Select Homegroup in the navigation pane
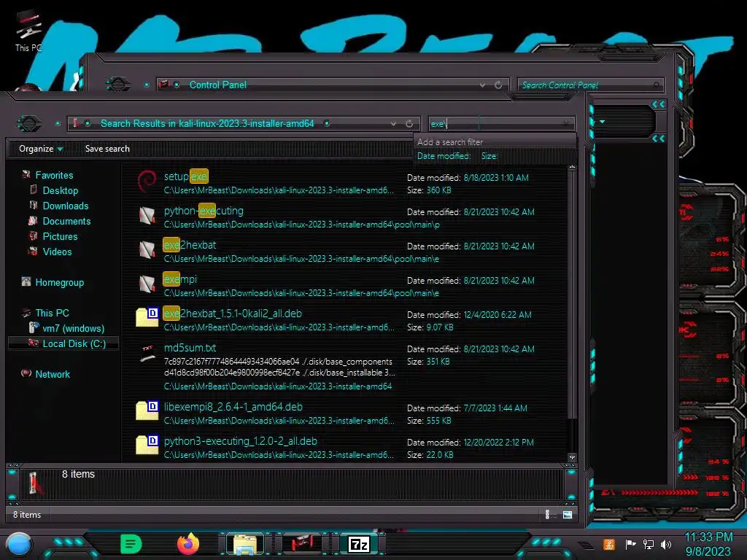 click(60, 282)
